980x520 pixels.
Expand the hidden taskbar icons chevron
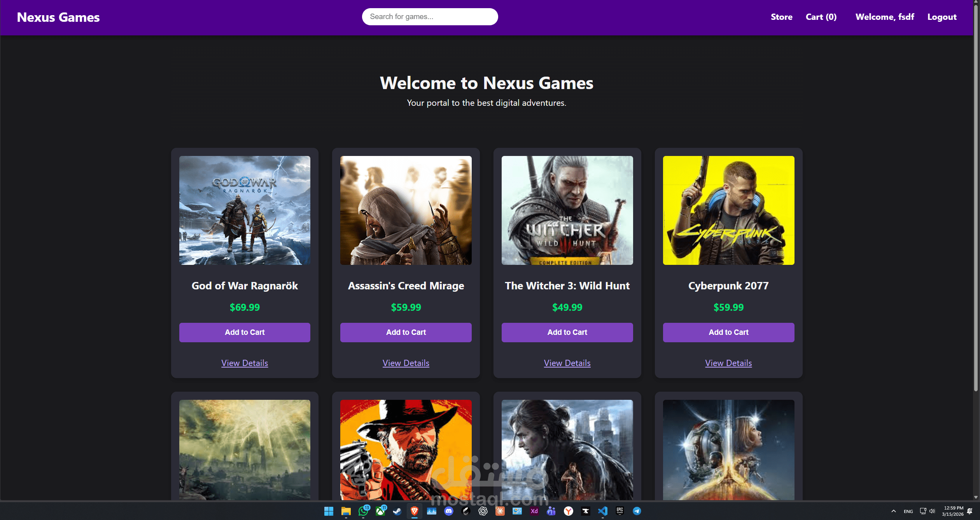coord(893,511)
